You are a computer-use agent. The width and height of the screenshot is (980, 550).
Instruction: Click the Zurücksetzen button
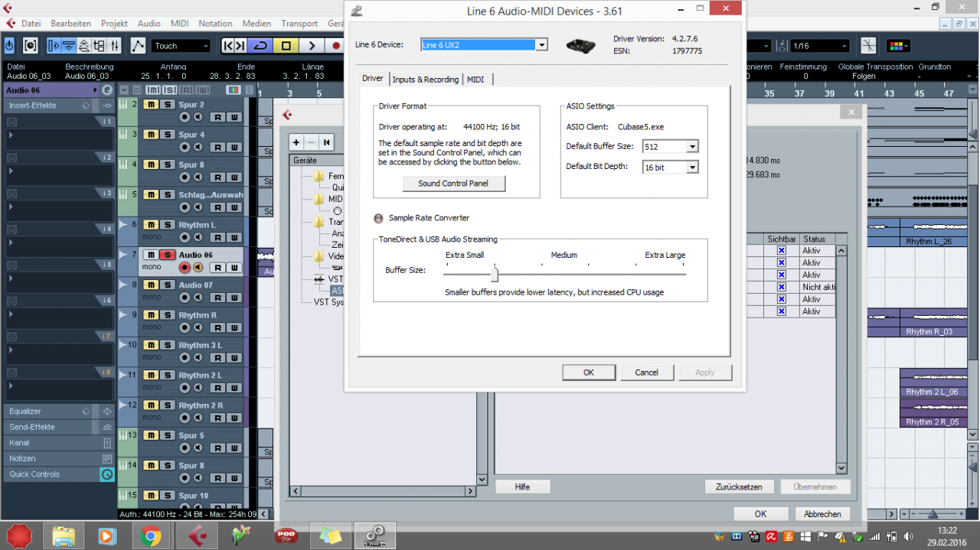click(739, 487)
